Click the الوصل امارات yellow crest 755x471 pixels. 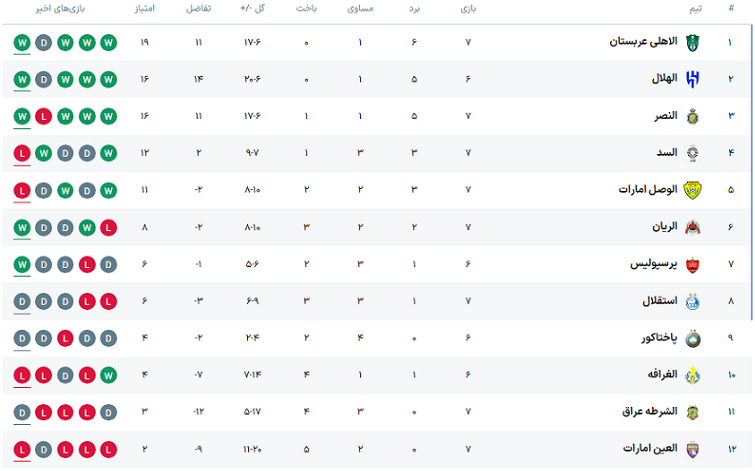click(692, 190)
